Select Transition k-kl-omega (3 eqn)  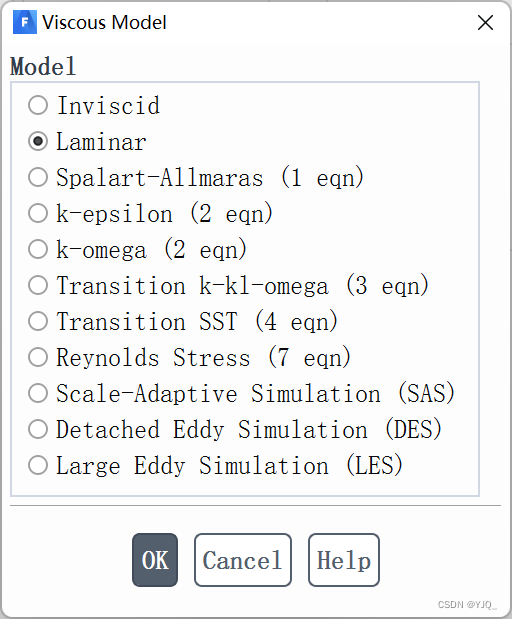(x=38, y=285)
